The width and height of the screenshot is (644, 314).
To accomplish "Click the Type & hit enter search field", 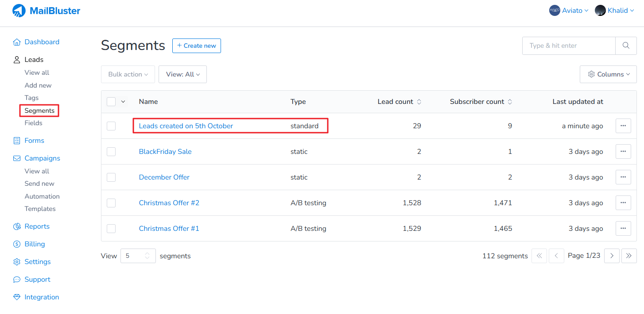I will (569, 46).
